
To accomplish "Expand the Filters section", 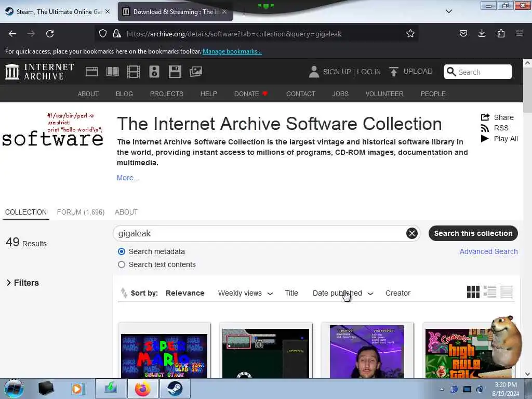I will [23, 283].
